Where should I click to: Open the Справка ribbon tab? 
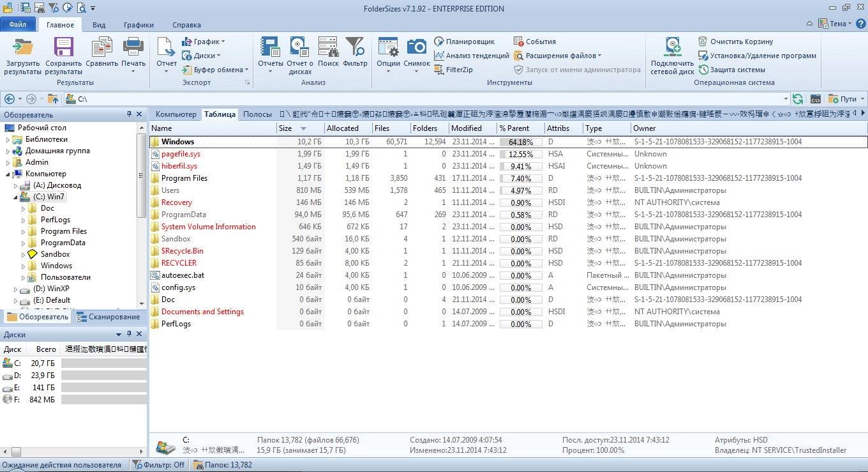pyautogui.click(x=186, y=25)
